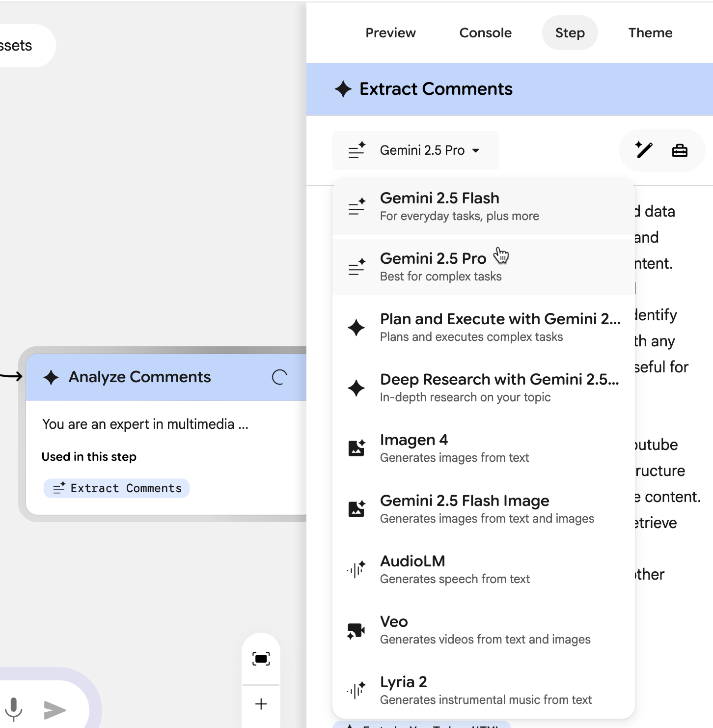This screenshot has width=713, height=728.
Task: Open the Console tab
Action: coord(485,33)
